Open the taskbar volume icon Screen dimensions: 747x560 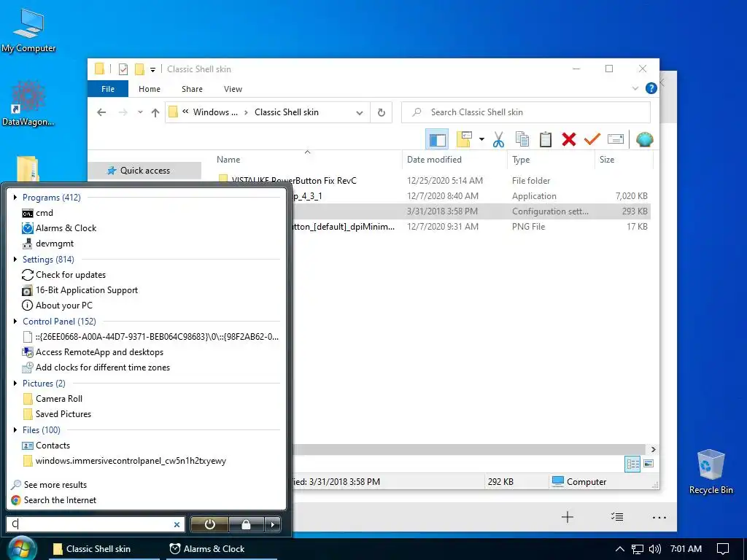(x=654, y=549)
